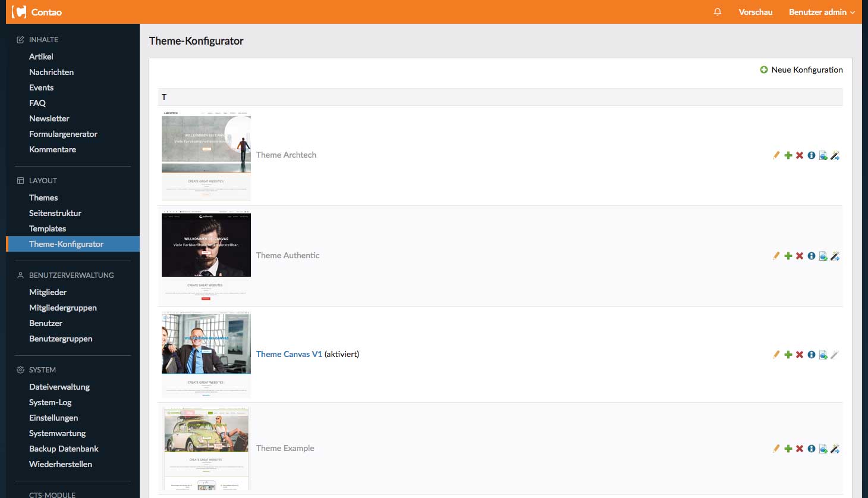This screenshot has width=868, height=498.
Task: Click Neue Konfiguration button
Action: [801, 70]
